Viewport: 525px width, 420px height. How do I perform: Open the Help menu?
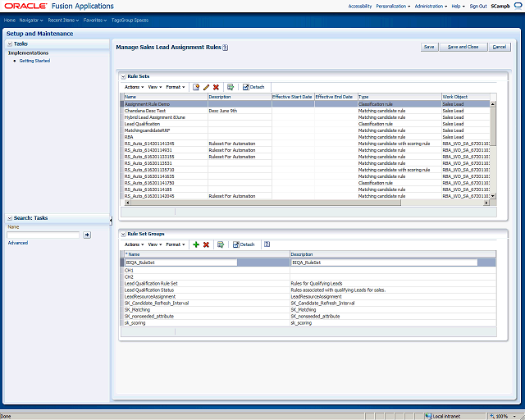tap(458, 6)
